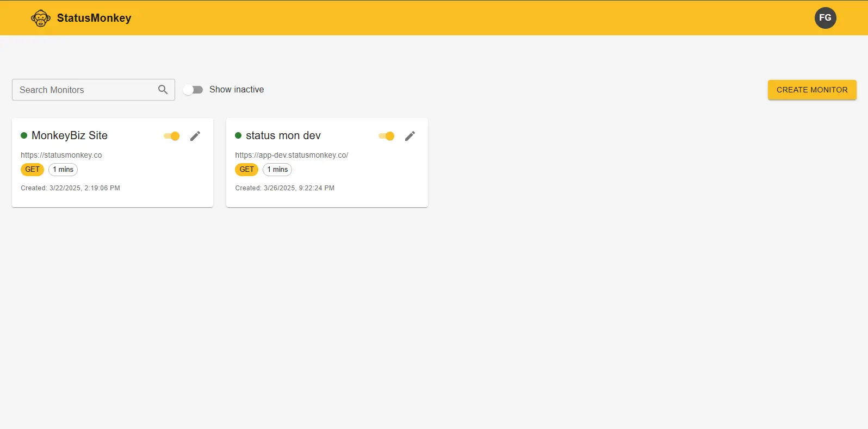868x429 pixels.
Task: Toggle the Show inactive switch
Action: tap(193, 90)
